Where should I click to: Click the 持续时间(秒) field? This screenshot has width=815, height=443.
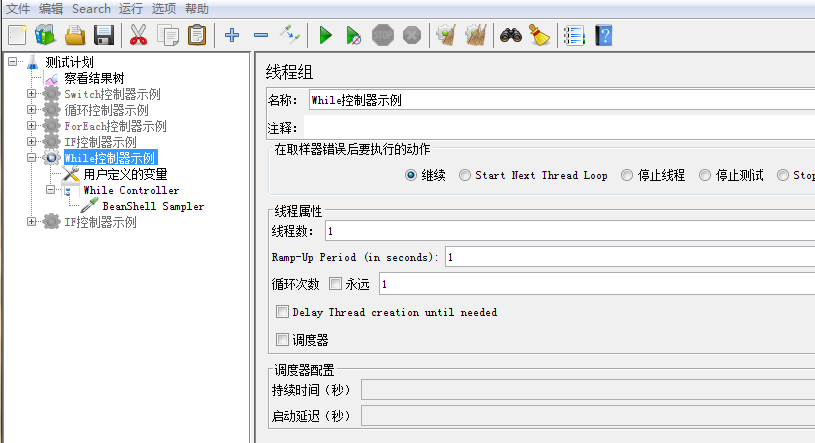588,389
